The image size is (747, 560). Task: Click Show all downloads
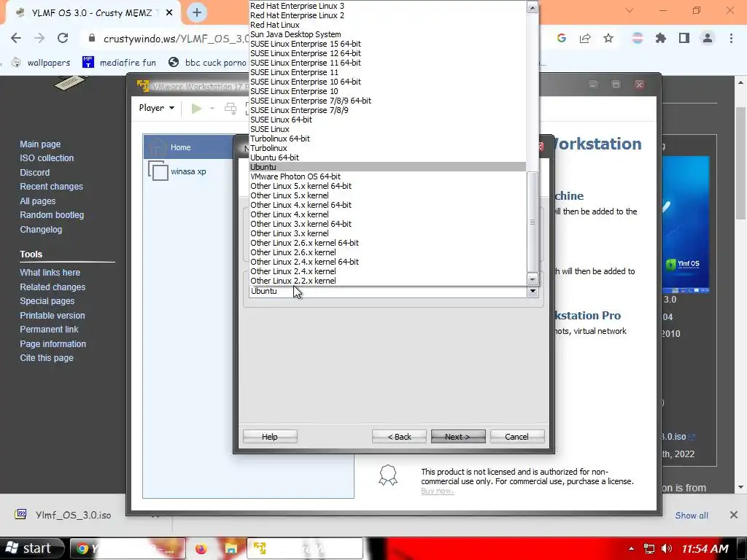[x=692, y=516]
